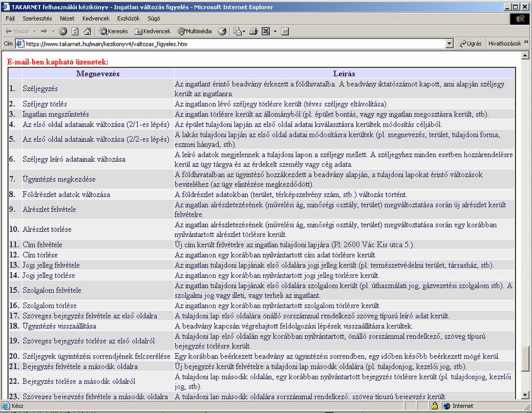Click the Stop loading toolbar icon
532x413 pixels.
click(x=63, y=32)
